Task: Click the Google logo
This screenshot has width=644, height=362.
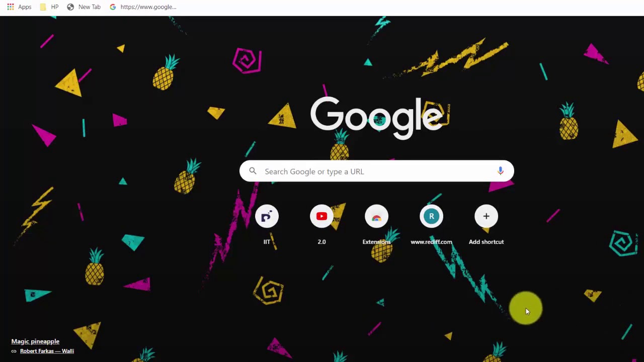Action: pos(376,118)
